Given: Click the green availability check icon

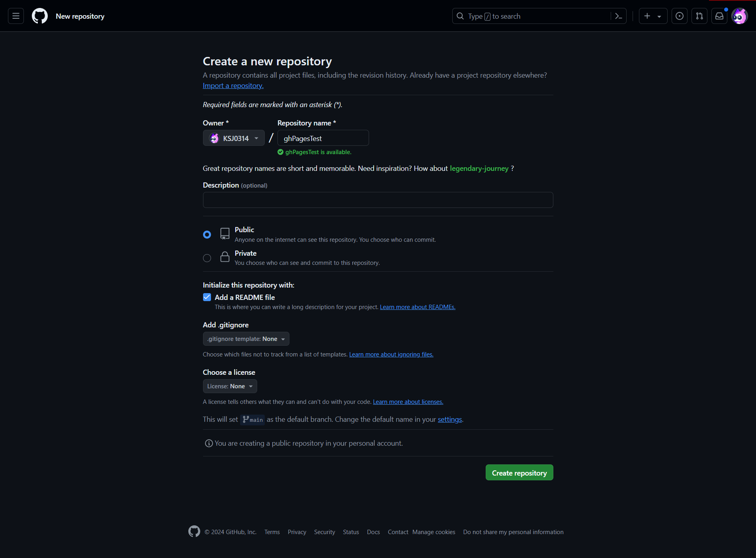Looking at the screenshot, I should (280, 152).
